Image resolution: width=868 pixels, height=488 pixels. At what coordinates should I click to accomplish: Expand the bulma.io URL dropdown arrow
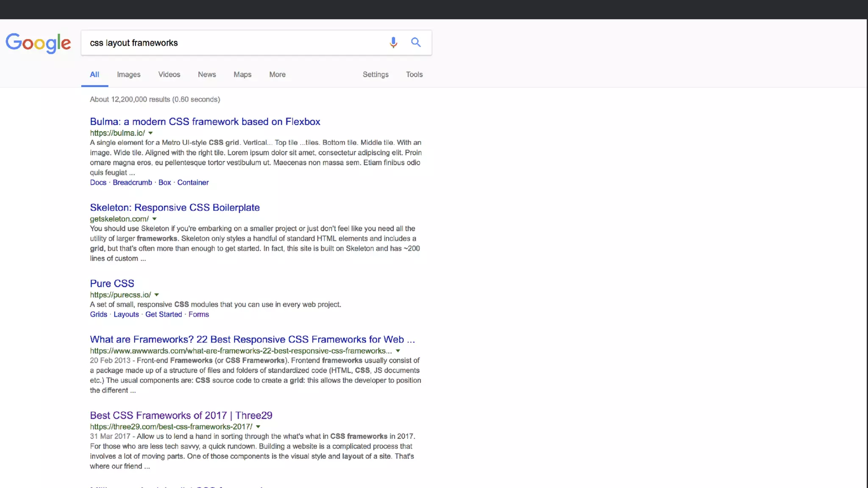tap(150, 133)
